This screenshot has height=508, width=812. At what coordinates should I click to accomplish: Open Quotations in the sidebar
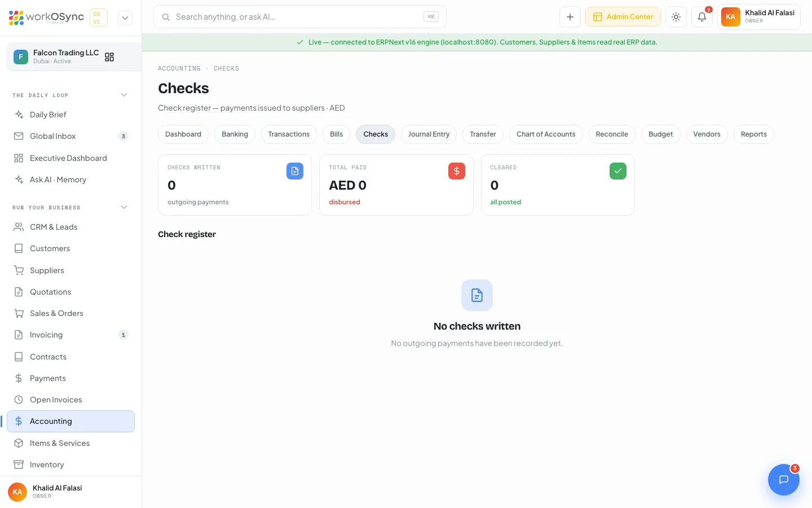(x=71, y=292)
